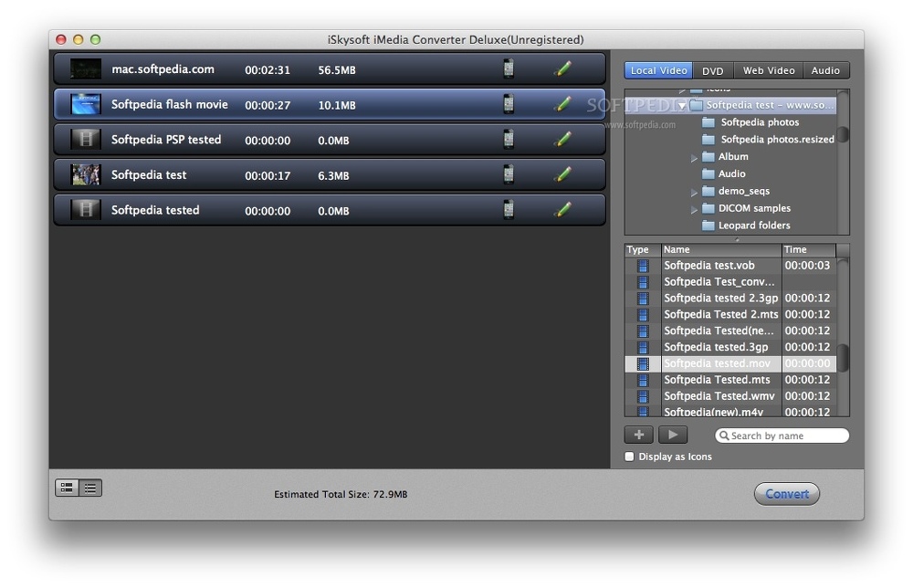Select the mac.softpedia.com video thumbnail

[86, 68]
